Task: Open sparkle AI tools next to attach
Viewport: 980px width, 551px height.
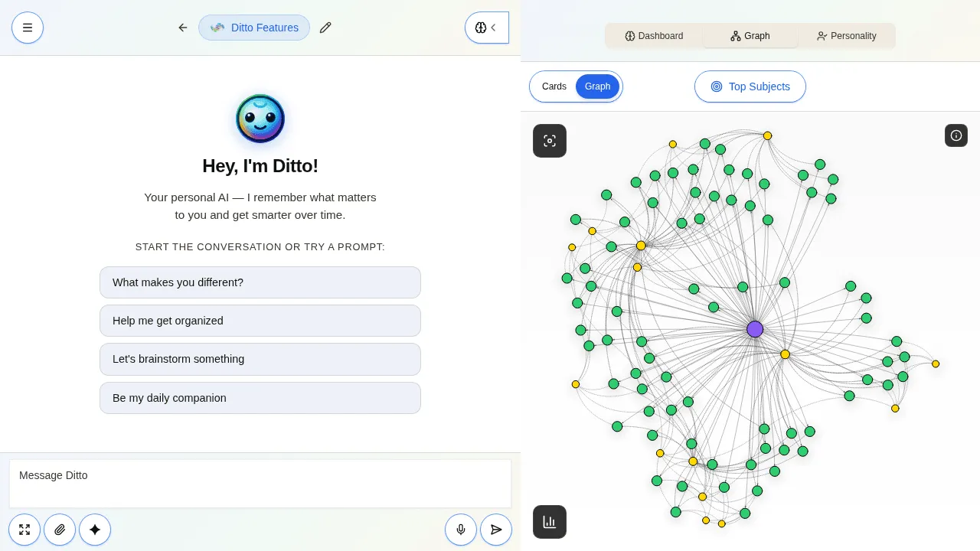Action: click(x=95, y=530)
